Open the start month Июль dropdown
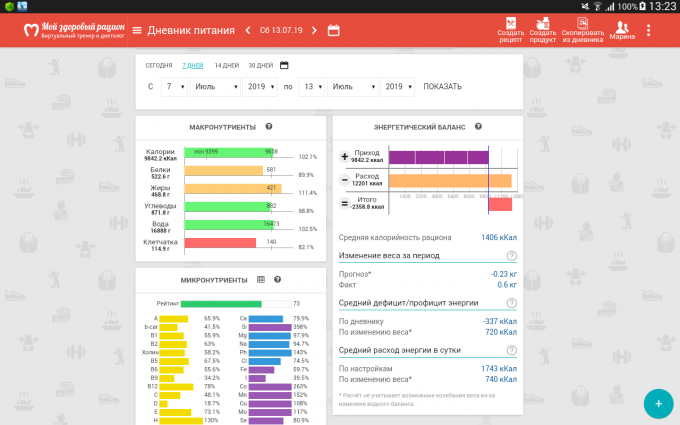The image size is (680, 425). pos(216,87)
